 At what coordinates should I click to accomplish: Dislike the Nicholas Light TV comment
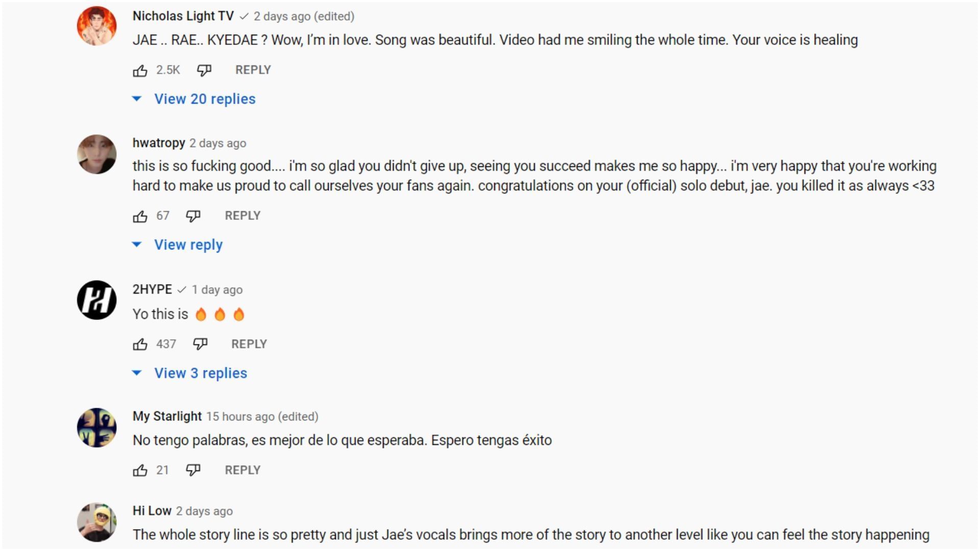(x=204, y=70)
